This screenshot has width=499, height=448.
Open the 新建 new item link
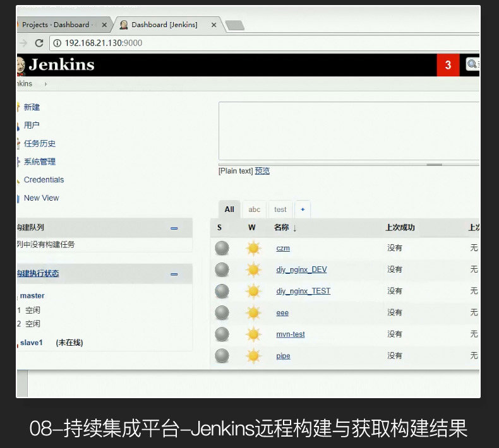[x=32, y=107]
